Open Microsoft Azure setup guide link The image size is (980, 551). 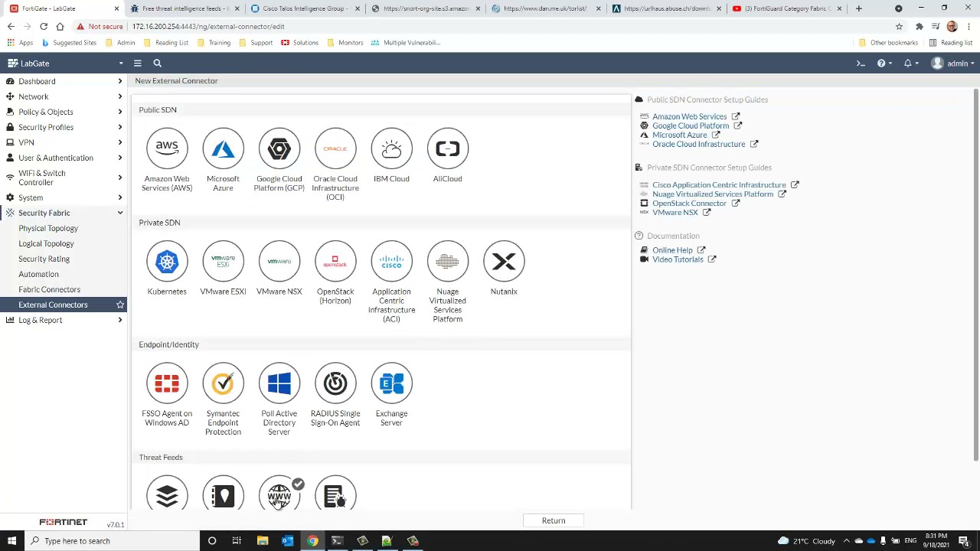point(679,135)
